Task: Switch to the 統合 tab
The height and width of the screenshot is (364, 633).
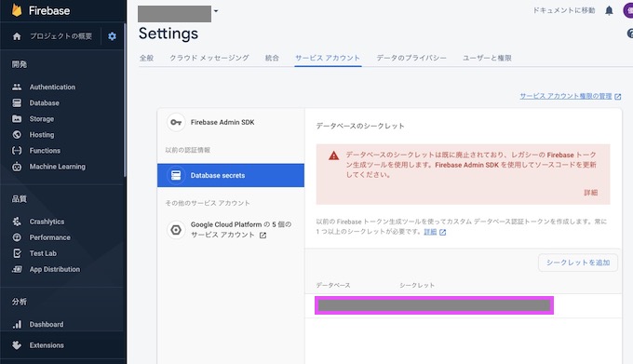Action: pos(272,58)
